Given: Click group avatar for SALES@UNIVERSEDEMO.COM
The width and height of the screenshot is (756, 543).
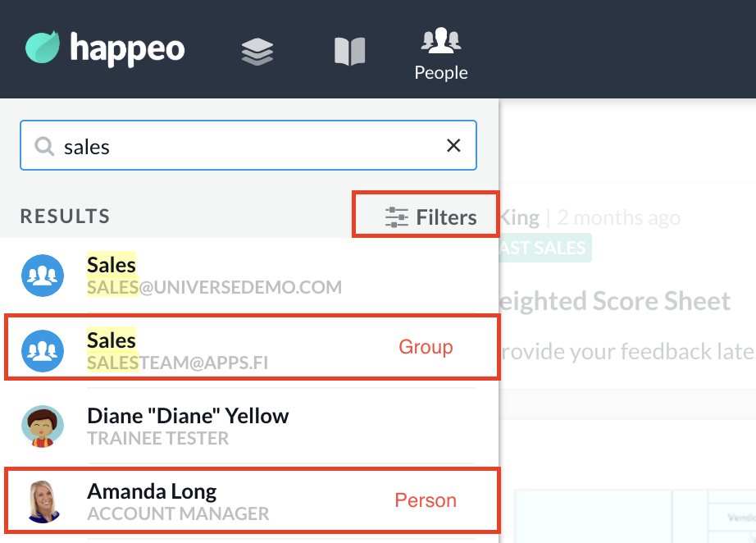Looking at the screenshot, I should point(43,276).
